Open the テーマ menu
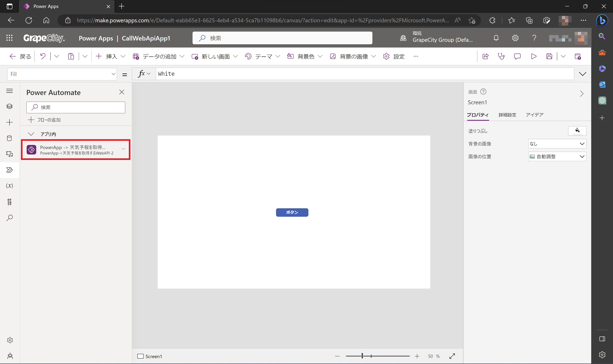The width and height of the screenshot is (613, 364). coord(262,56)
